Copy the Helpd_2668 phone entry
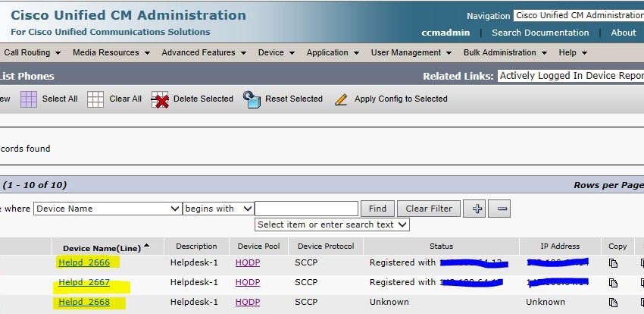This screenshot has width=644, height=314. (614, 303)
